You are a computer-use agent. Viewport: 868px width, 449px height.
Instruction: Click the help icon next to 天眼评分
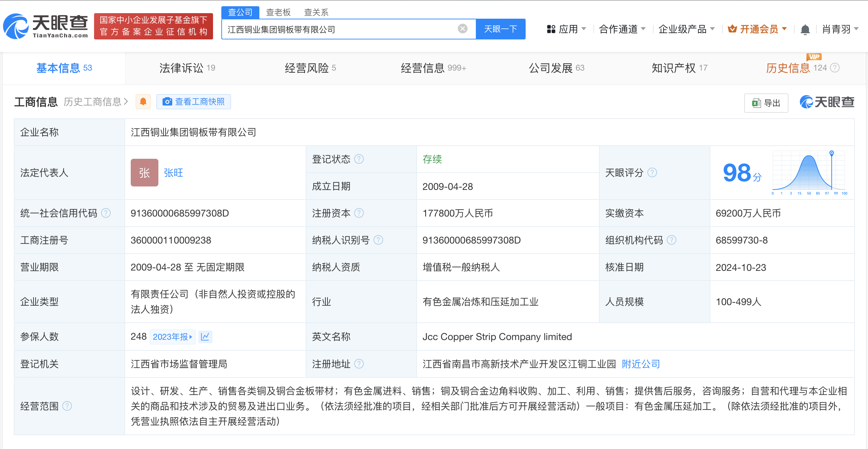pyautogui.click(x=652, y=173)
